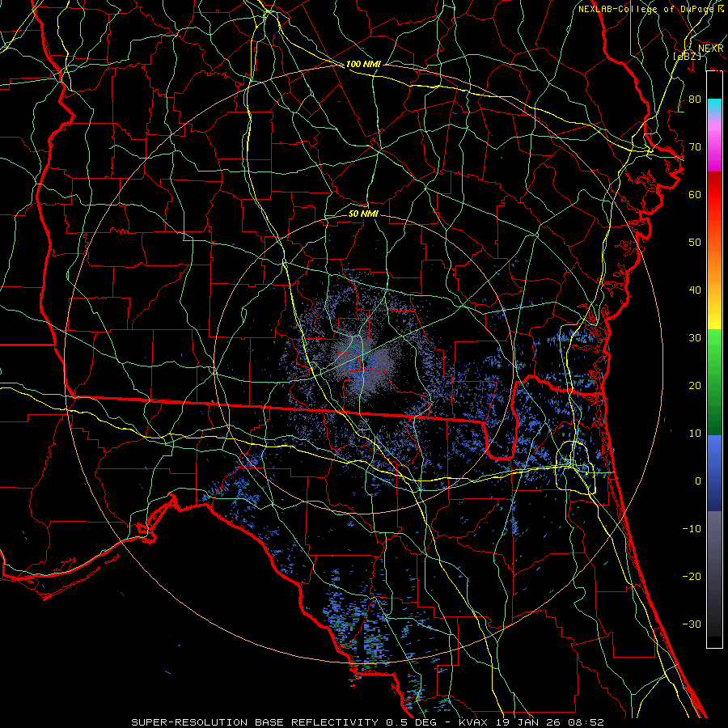Click the gray clutter echoes at the radar center
Image resolution: width=728 pixels, height=728 pixels.
click(363, 365)
